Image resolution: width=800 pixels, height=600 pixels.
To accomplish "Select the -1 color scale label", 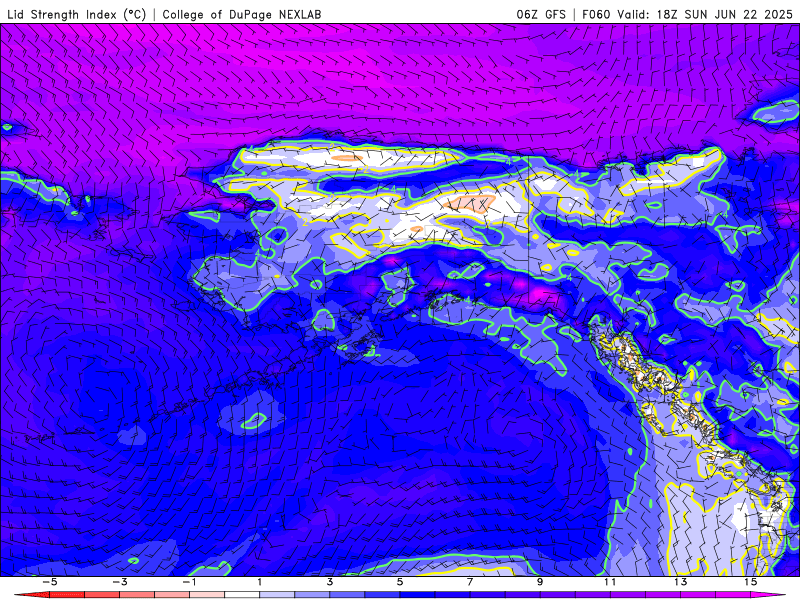I will (x=189, y=582).
